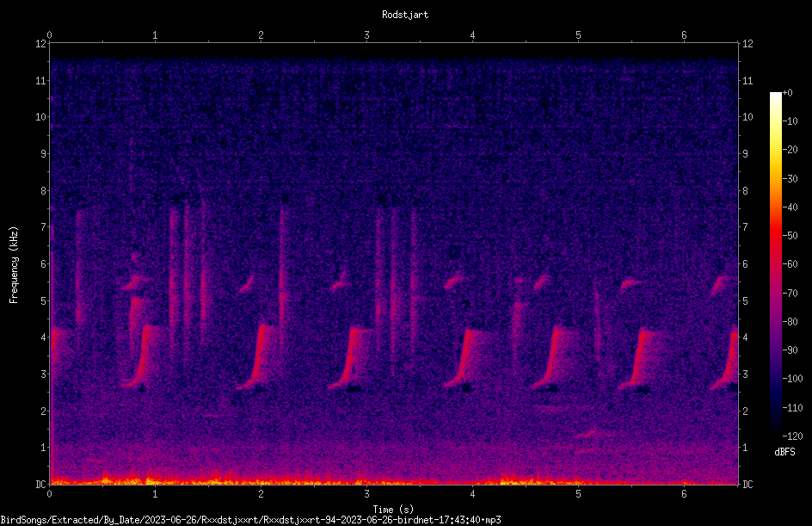Click the '+0' colorbar value

[788, 93]
